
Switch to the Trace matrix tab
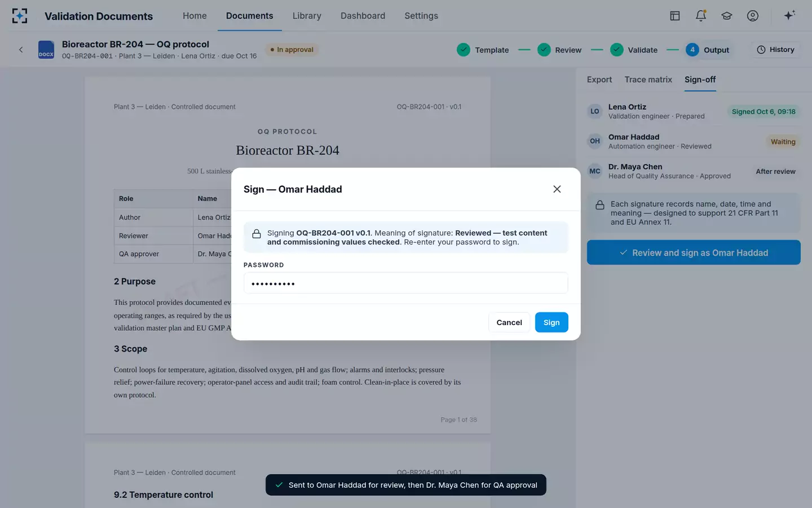coord(648,80)
